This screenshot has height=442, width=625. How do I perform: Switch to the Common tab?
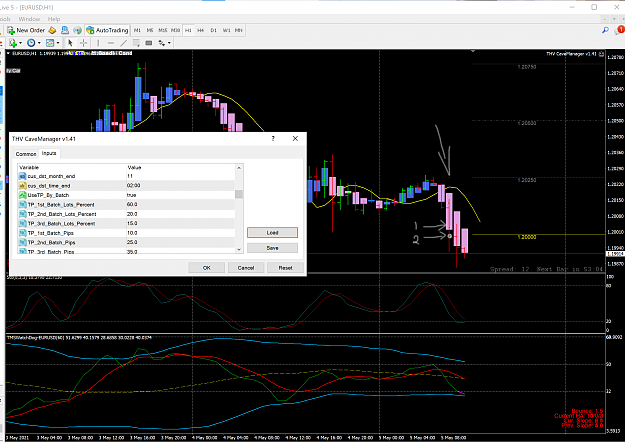(26, 154)
